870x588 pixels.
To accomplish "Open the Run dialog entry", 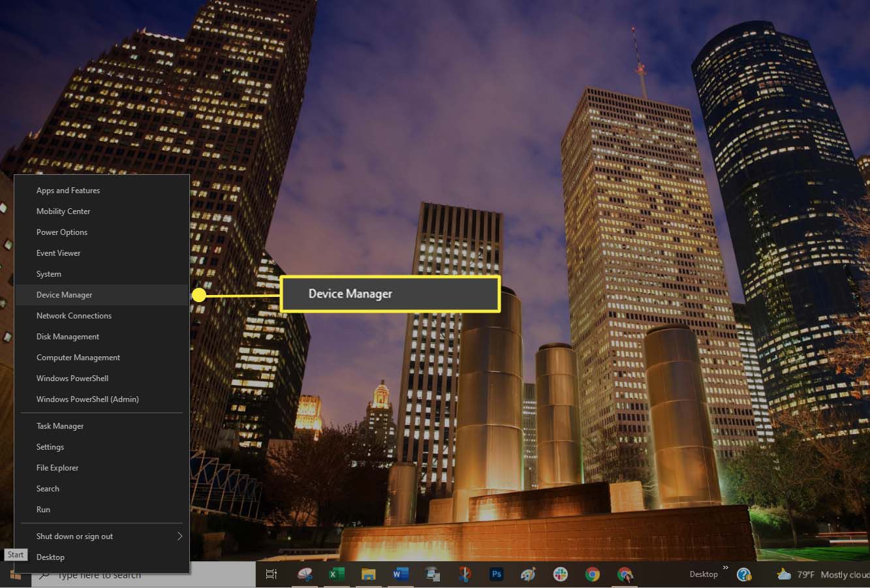I will 102,510.
